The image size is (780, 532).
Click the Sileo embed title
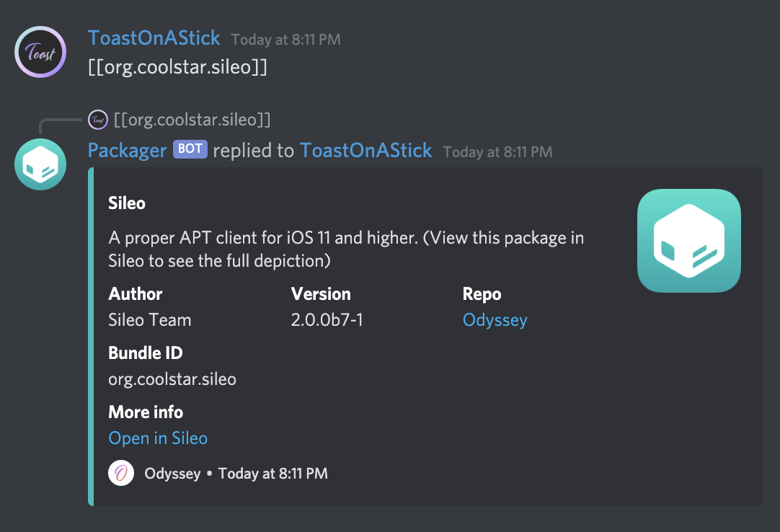(127, 203)
